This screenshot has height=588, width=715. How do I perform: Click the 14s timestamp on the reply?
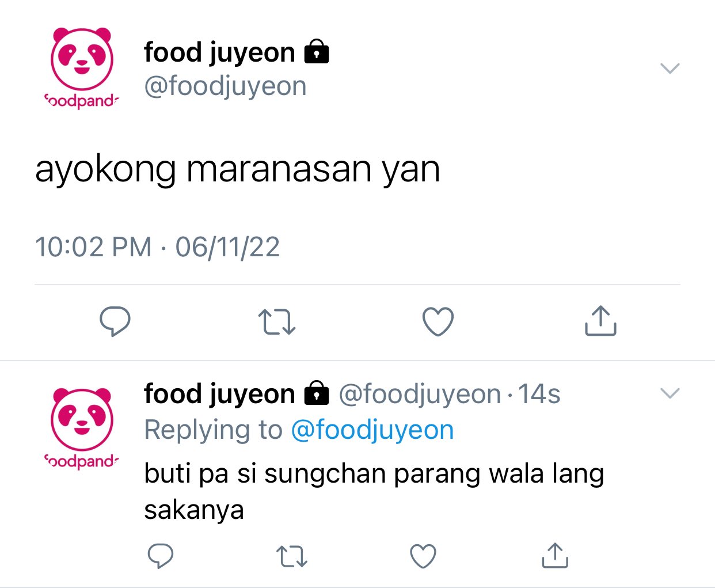pos(539,394)
